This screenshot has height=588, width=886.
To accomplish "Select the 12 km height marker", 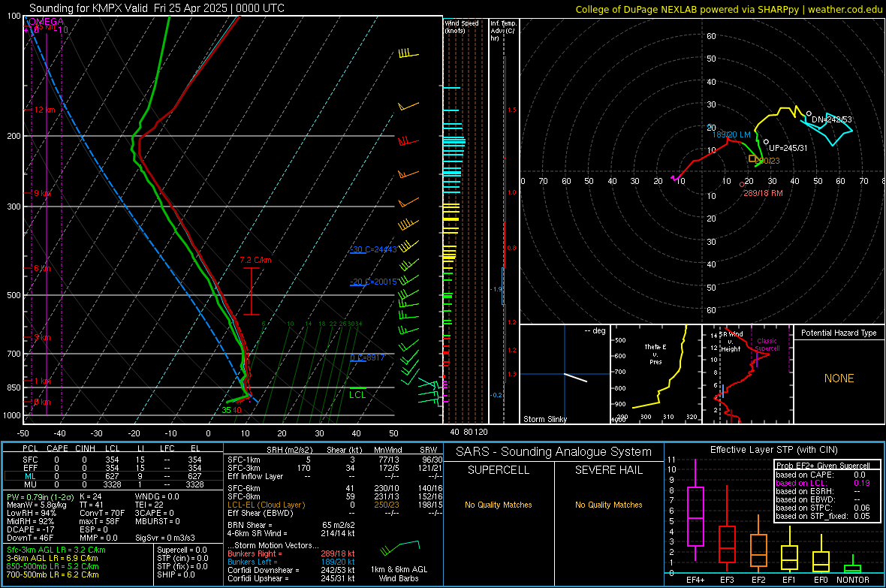I will coord(44,110).
